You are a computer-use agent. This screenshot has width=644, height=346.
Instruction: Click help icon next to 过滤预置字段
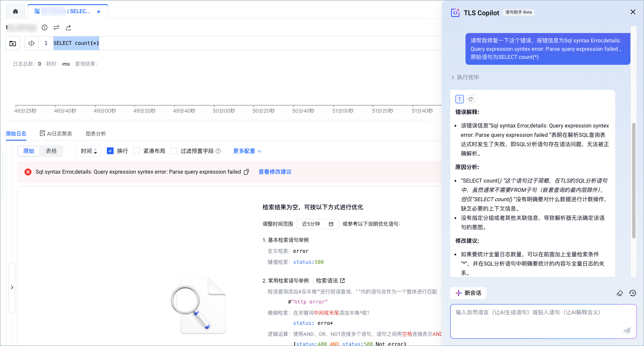click(x=218, y=151)
